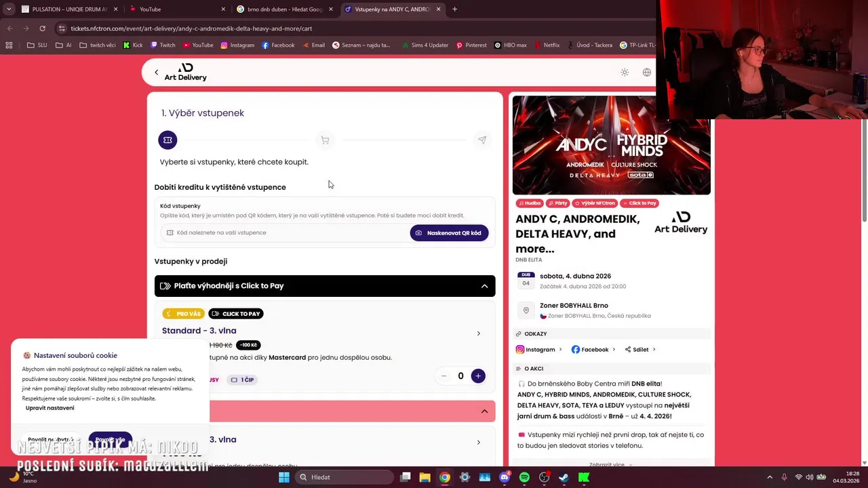
Task: Open the Facebook event link
Action: tap(593, 350)
